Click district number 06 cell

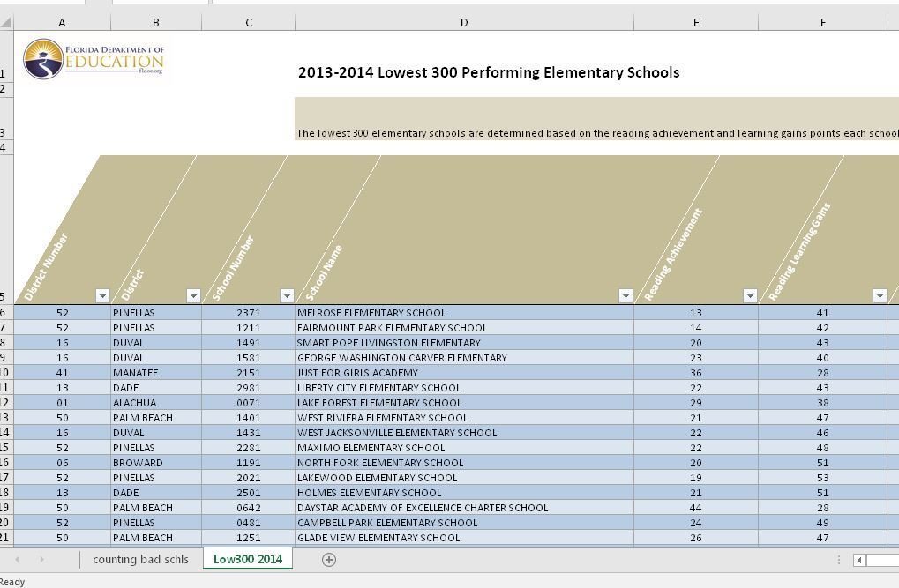tap(62, 463)
